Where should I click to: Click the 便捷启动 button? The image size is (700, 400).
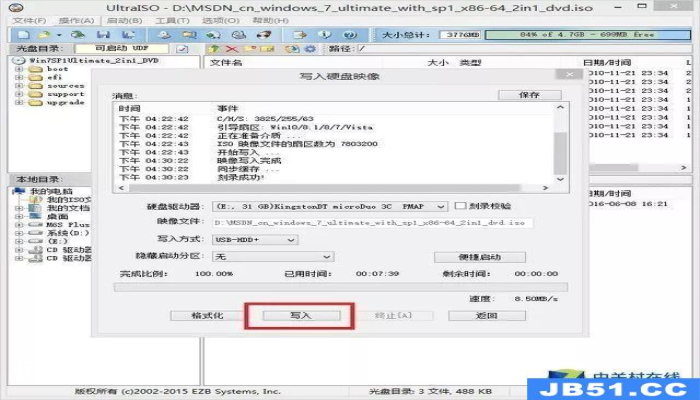click(480, 257)
